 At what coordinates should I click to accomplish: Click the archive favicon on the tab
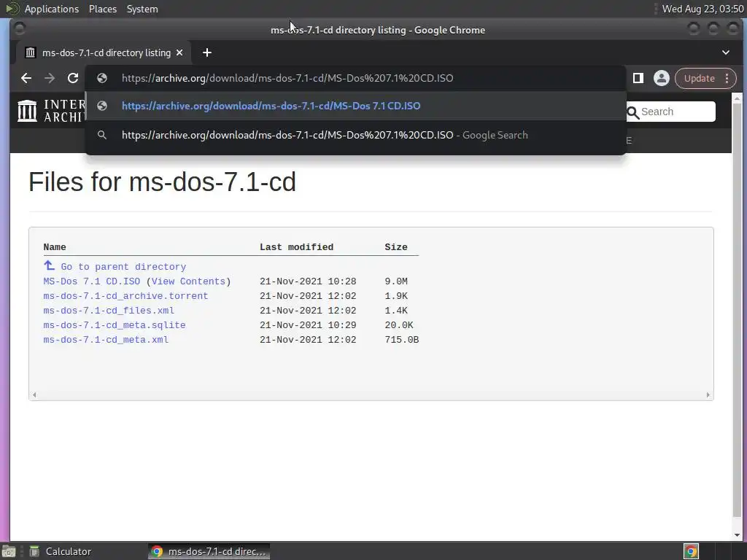pyautogui.click(x=31, y=52)
